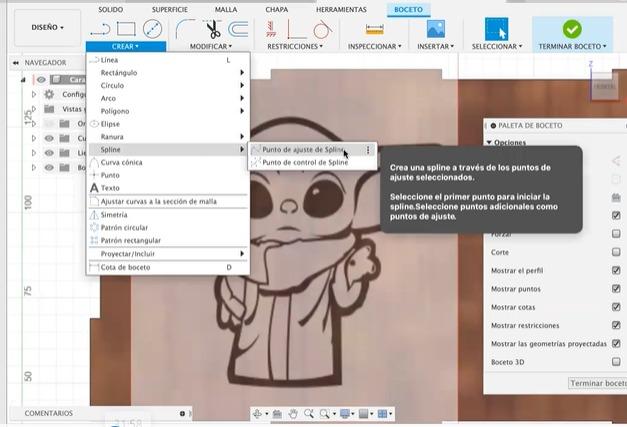The height and width of the screenshot is (427, 627).
Task: Toggle Mostrar restricciones checkbox
Action: pyautogui.click(x=616, y=325)
